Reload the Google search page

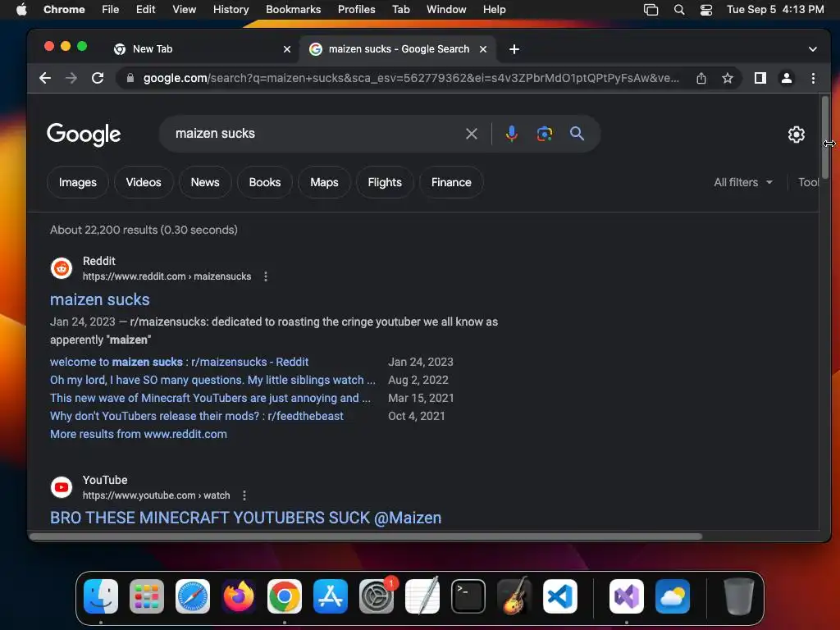(x=98, y=78)
